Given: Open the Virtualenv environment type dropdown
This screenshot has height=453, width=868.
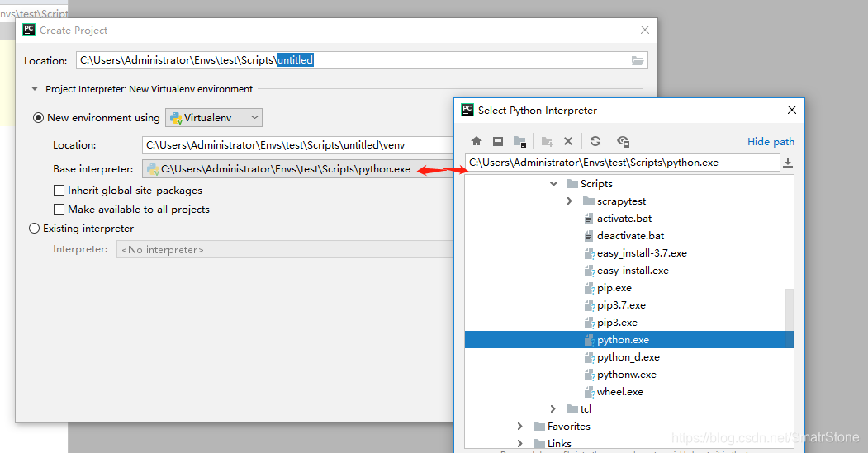Looking at the screenshot, I should (214, 118).
